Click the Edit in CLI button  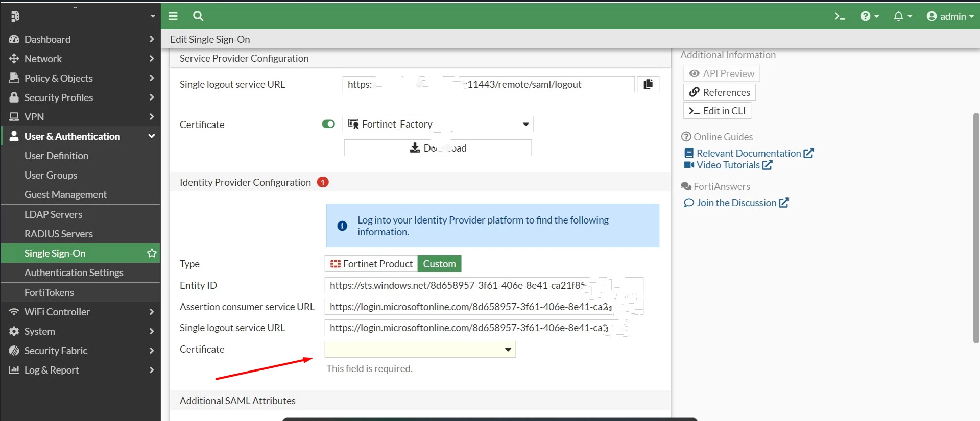[717, 111]
